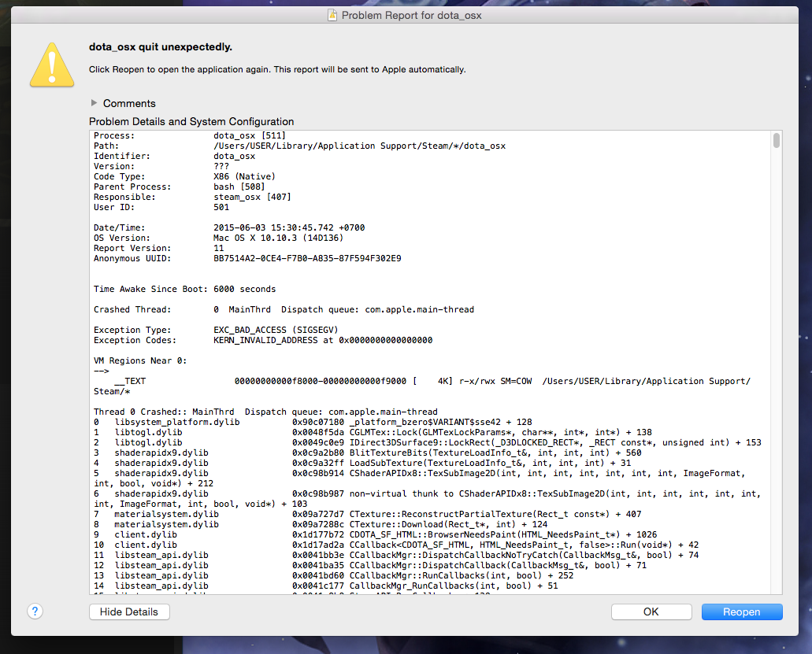The image size is (812, 654).
Task: Click User ID value '501'
Action: [221, 208]
